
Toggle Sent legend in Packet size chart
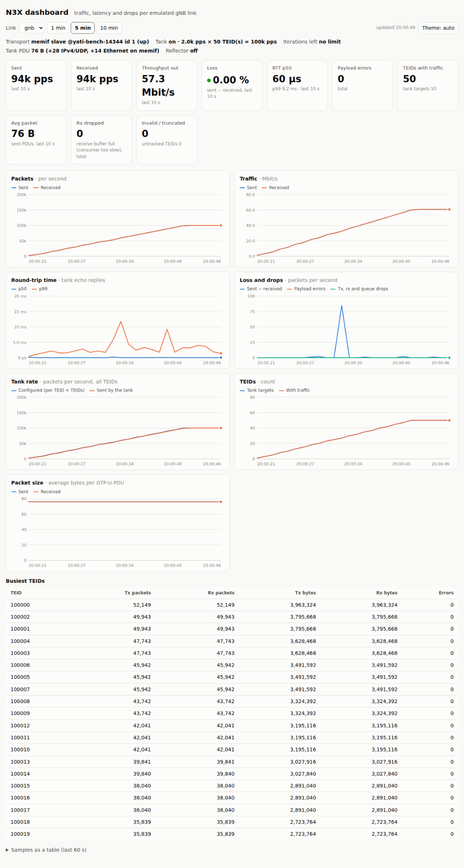coord(20,492)
